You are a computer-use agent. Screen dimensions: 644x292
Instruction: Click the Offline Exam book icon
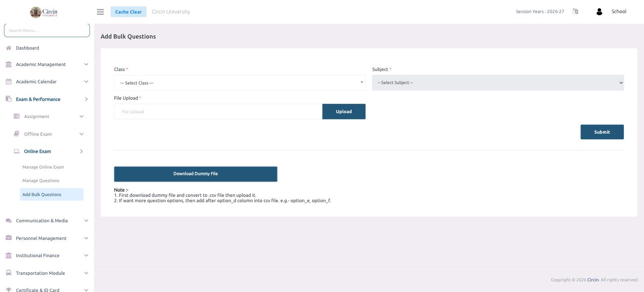[16, 134]
